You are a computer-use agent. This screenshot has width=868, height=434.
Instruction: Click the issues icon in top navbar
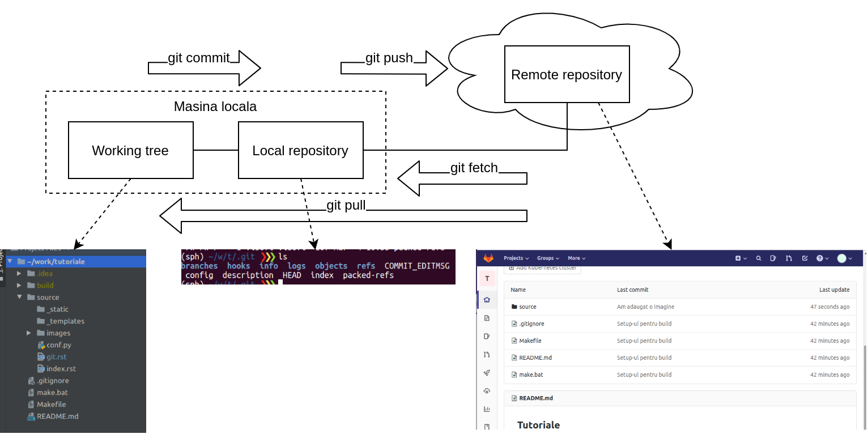coord(773,258)
